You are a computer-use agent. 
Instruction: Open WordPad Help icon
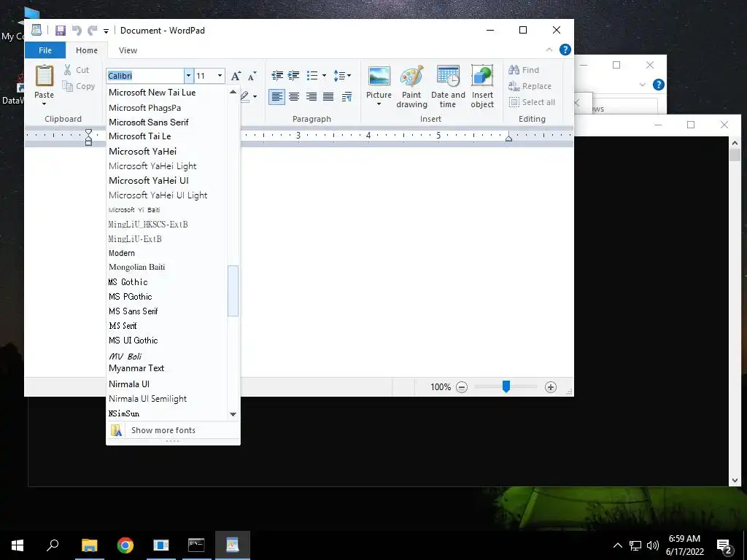(565, 50)
